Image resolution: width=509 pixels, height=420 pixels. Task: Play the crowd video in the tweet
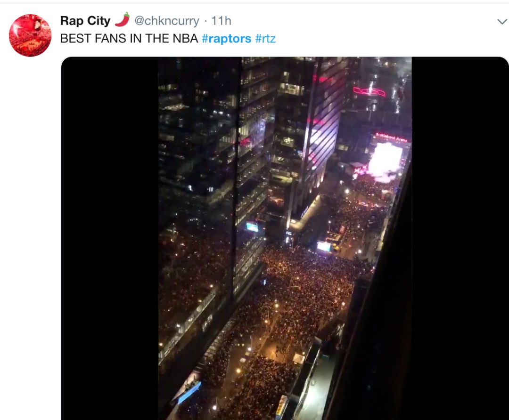coord(285,238)
